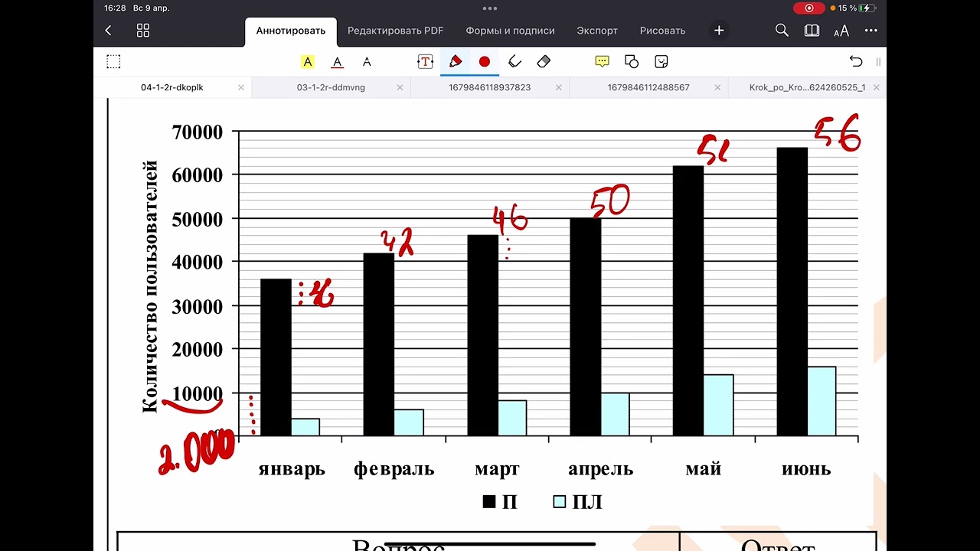This screenshot has width=980, height=551.
Task: Close the 1679846112488567 document tab
Action: tap(717, 88)
